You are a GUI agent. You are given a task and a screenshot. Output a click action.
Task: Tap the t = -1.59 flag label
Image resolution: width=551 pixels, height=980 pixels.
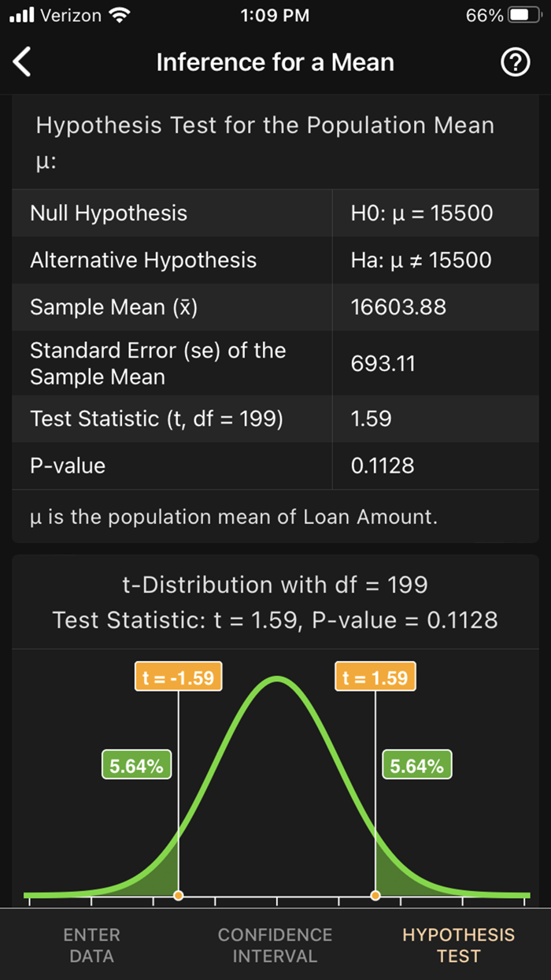point(178,676)
